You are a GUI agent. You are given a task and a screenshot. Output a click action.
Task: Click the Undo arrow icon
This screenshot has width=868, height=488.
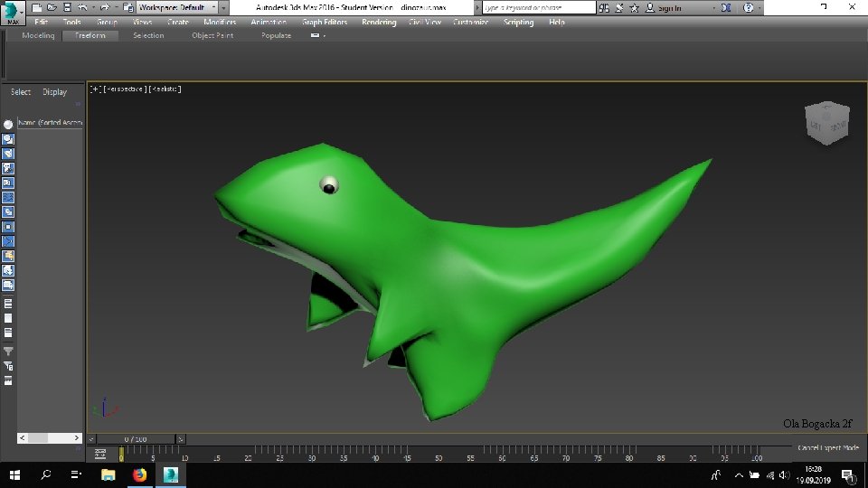81,7
